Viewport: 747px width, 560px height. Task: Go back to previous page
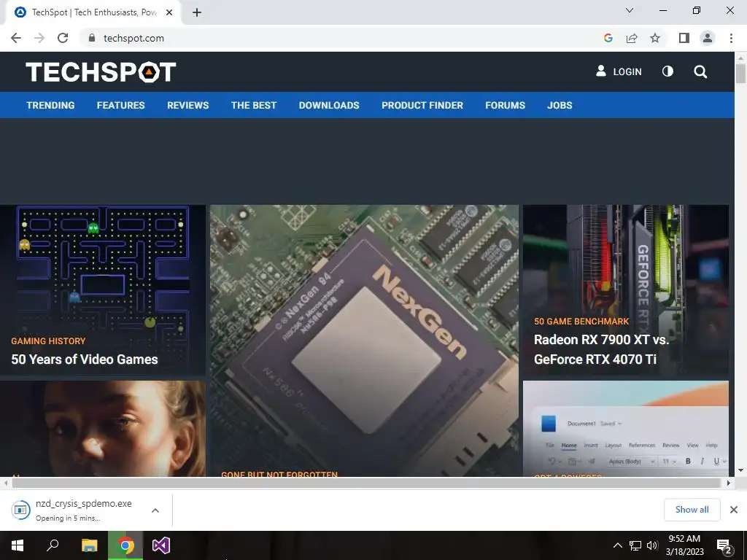(16, 38)
